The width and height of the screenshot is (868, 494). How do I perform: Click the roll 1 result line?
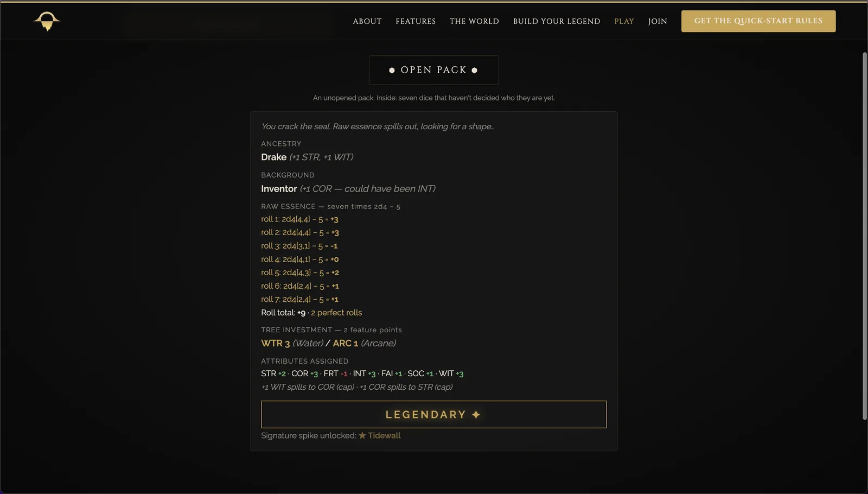299,219
